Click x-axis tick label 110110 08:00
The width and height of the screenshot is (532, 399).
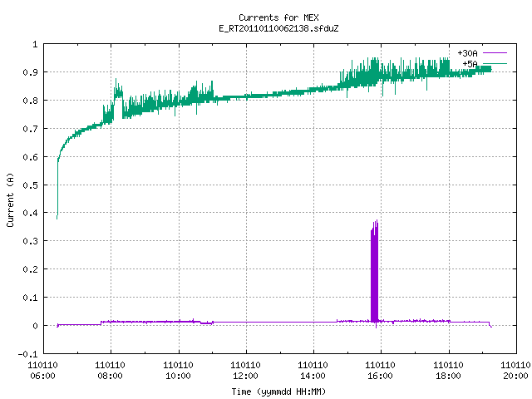(x=111, y=371)
